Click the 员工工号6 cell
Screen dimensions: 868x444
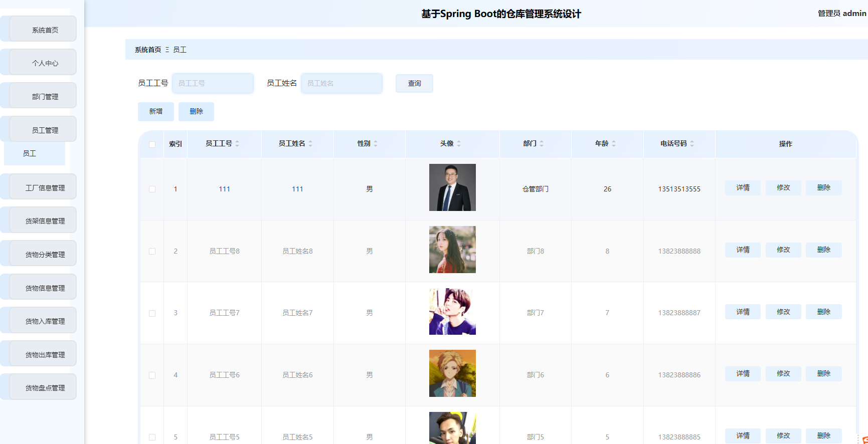coord(224,375)
